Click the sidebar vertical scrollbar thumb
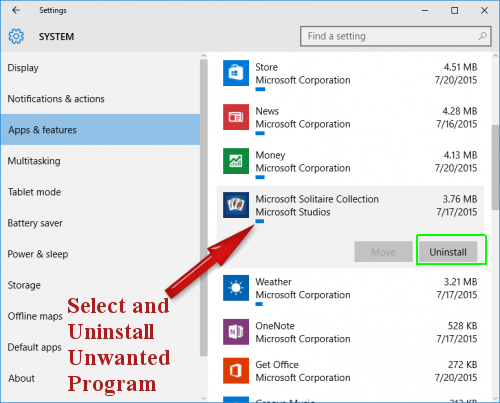 pyautogui.click(x=204, y=208)
